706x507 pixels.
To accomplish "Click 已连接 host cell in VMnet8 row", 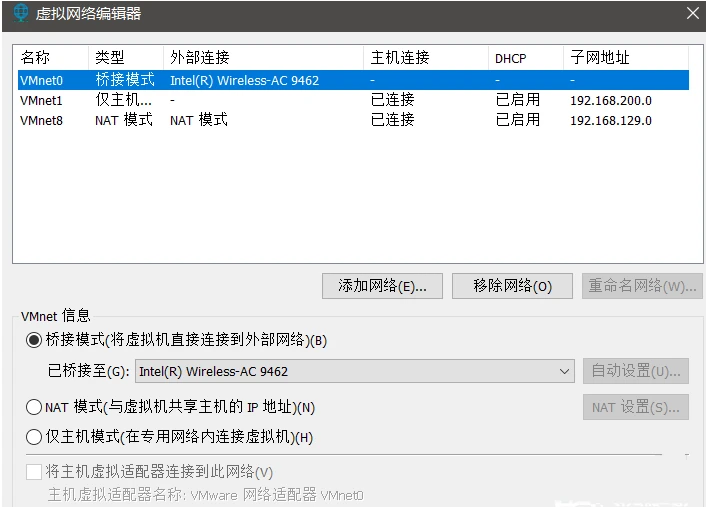I will [392, 120].
